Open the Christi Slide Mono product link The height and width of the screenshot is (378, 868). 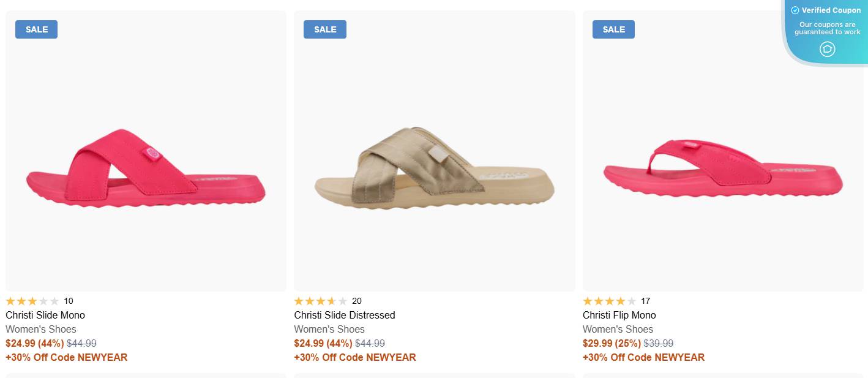pos(45,315)
